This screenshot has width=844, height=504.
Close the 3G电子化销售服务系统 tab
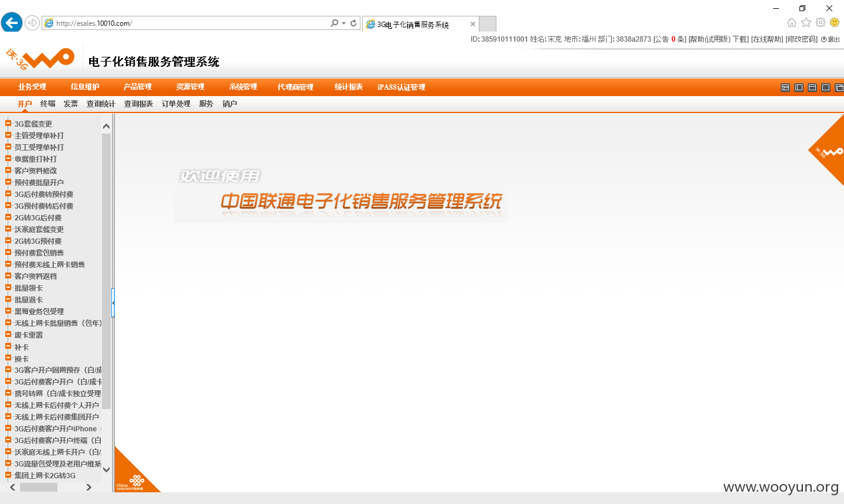pyautogui.click(x=473, y=24)
